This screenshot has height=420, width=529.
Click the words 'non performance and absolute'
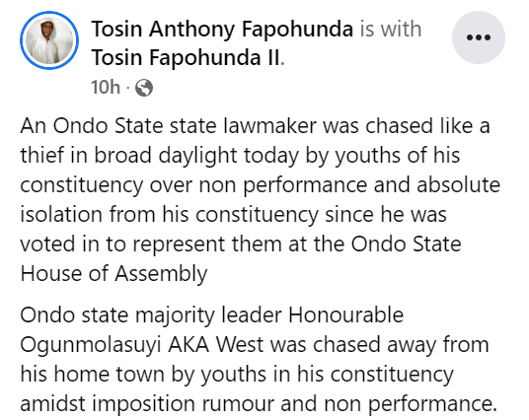pos(349,185)
